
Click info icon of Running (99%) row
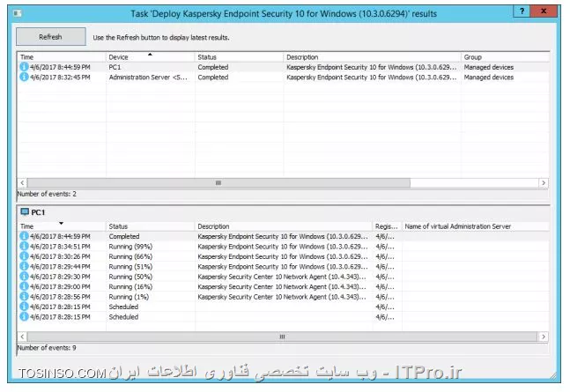click(x=24, y=247)
